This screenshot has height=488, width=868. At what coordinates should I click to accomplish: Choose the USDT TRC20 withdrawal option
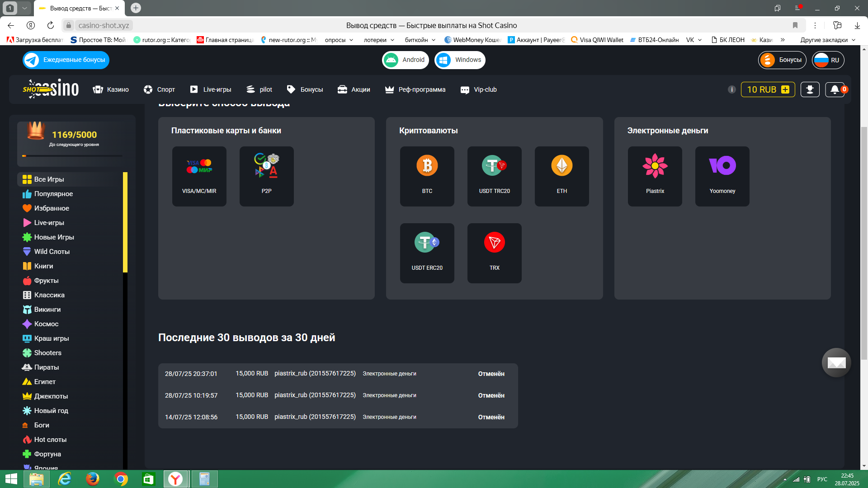click(x=494, y=176)
